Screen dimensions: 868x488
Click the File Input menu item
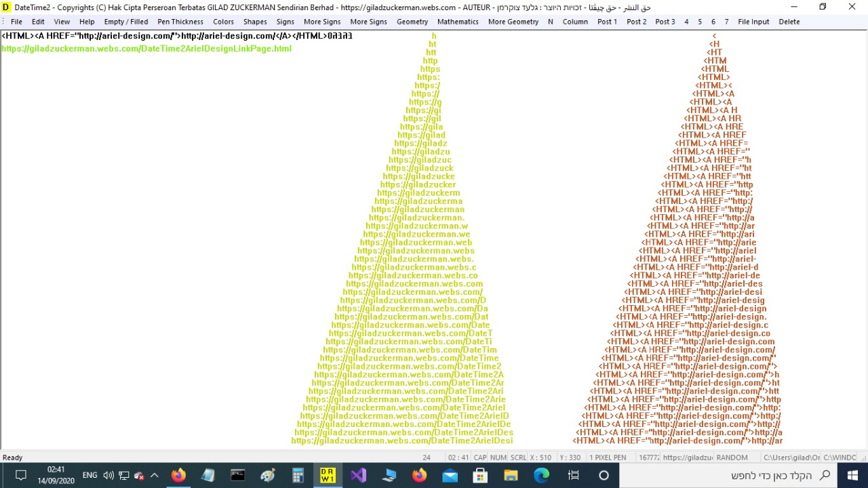753,22
